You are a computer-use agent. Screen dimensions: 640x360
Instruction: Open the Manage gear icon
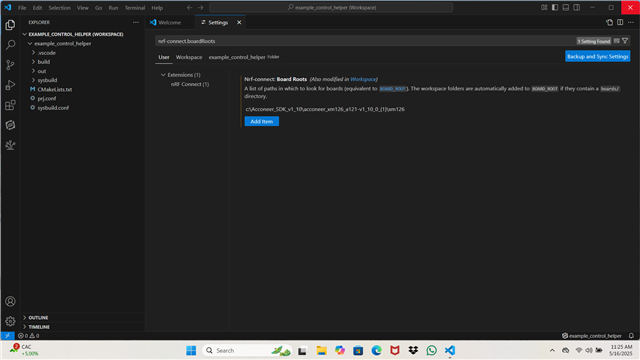pos(10,321)
